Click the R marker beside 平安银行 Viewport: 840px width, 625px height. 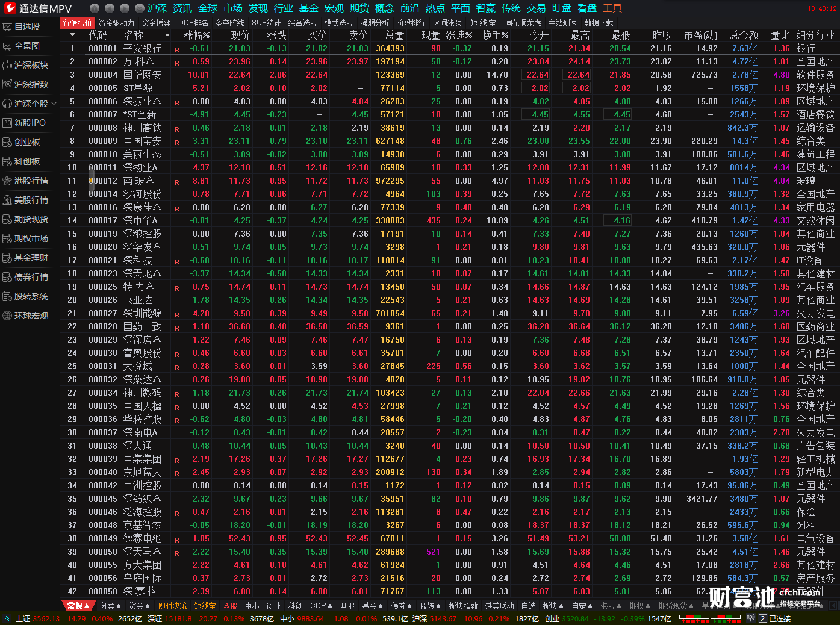[x=177, y=50]
